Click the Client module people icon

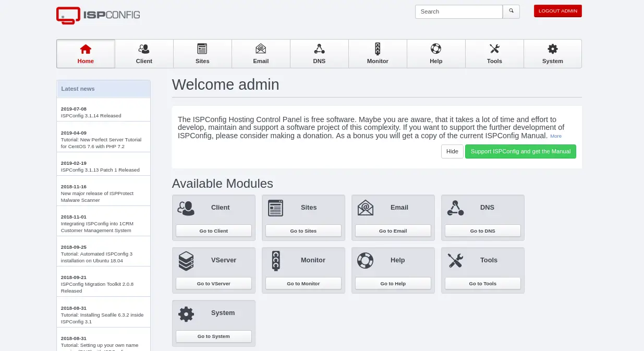[x=186, y=208]
